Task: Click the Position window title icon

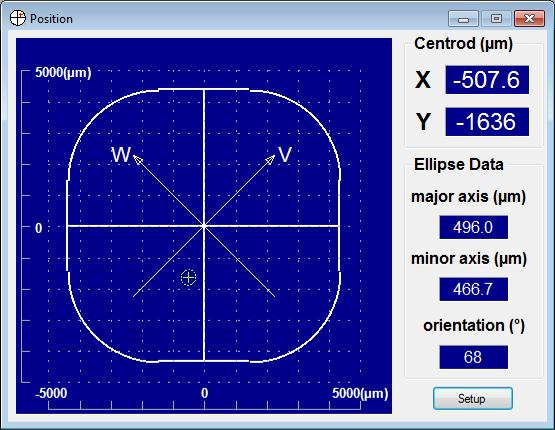Action: point(18,18)
